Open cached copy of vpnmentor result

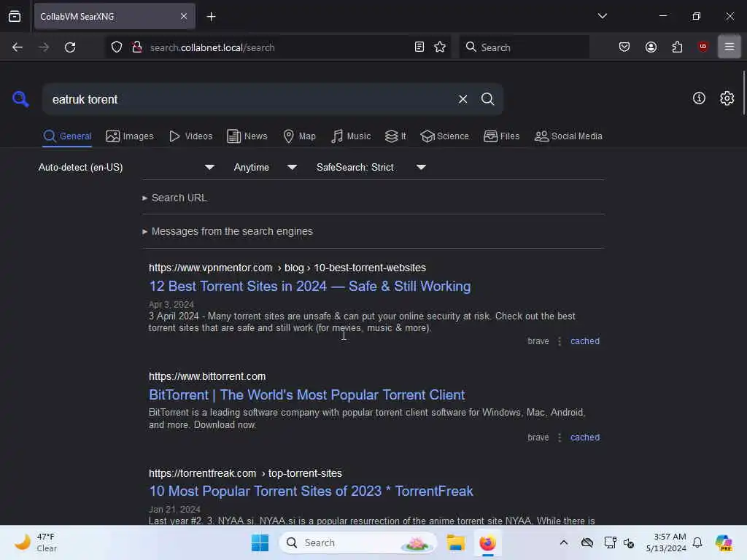[x=584, y=341]
